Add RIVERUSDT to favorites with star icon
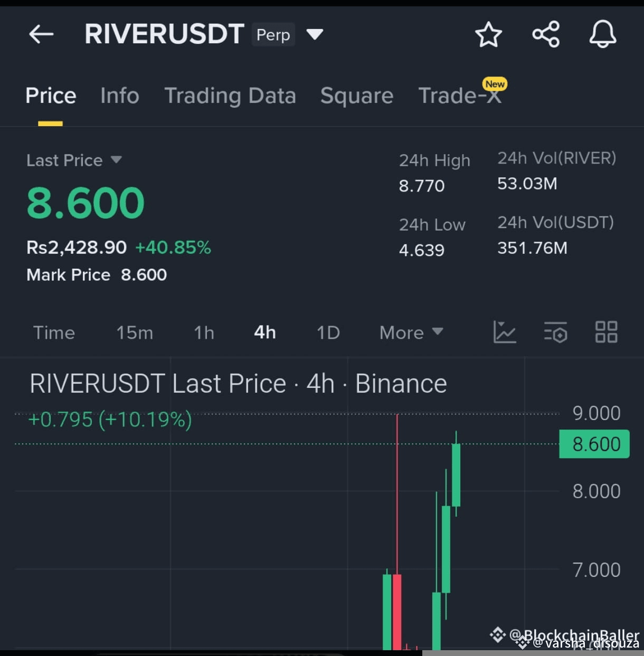Viewport: 644px width, 656px height. click(x=488, y=35)
